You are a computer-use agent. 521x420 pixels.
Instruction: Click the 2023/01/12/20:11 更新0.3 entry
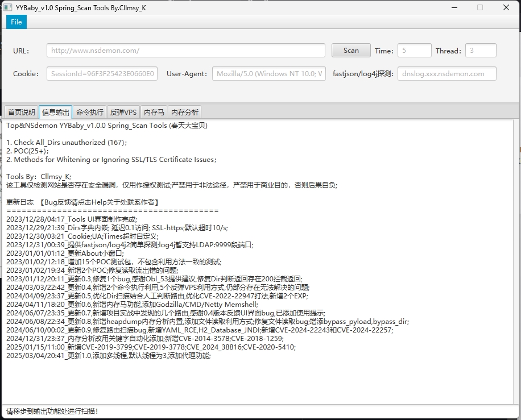tap(154, 279)
